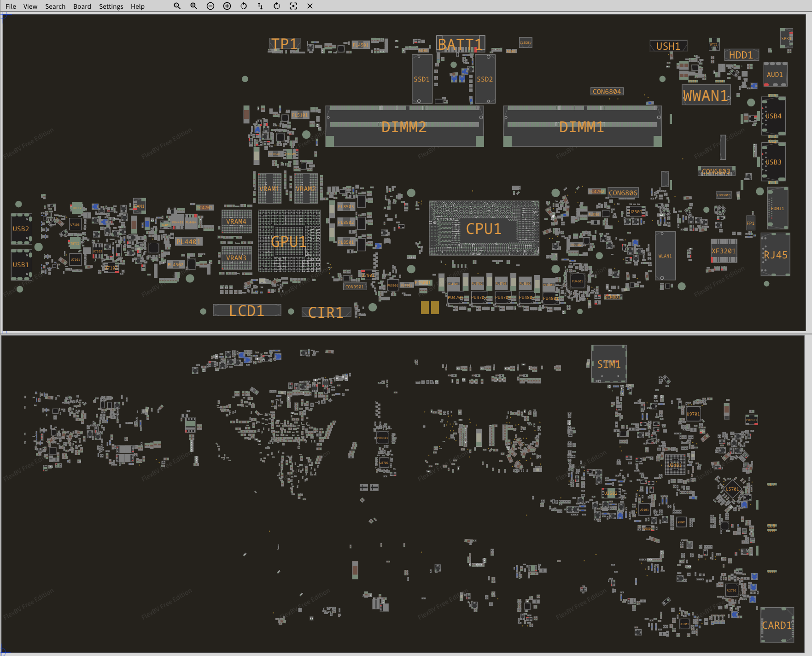Open the Board menu
812x656 pixels.
coord(82,6)
